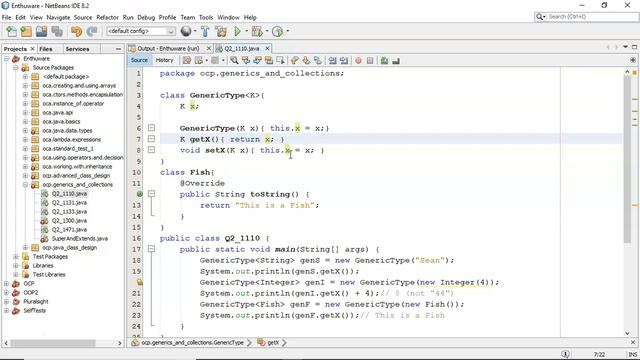Expand the Test Packages node
The width and height of the screenshot is (640, 360).
pyautogui.click(x=16, y=256)
